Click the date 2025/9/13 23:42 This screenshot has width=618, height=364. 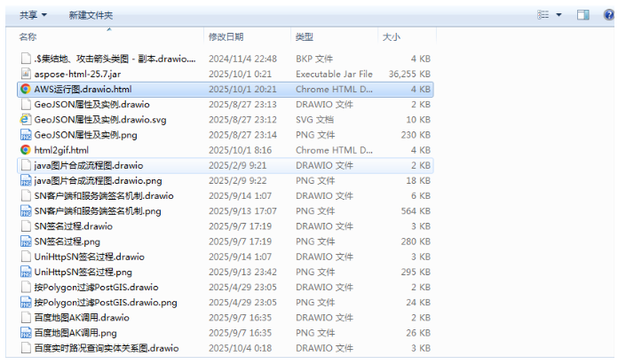point(242,273)
